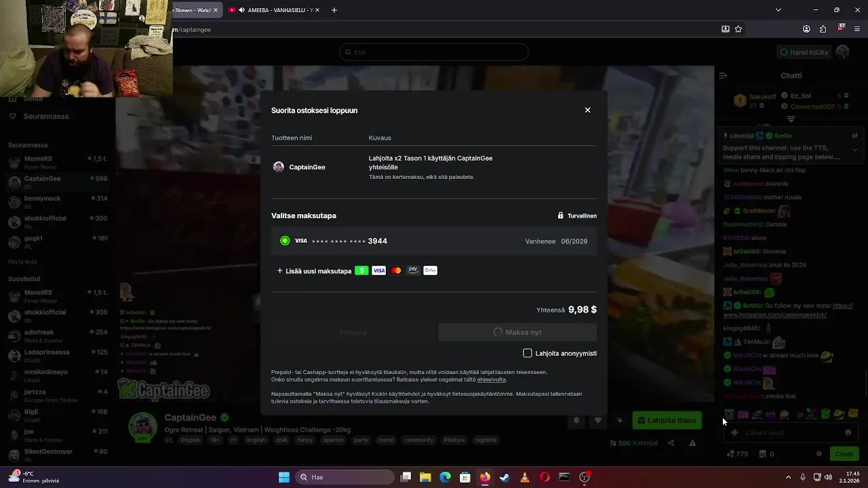Open the Firefox extensions puzzle icon
The width and height of the screenshot is (868, 488).
point(823,29)
